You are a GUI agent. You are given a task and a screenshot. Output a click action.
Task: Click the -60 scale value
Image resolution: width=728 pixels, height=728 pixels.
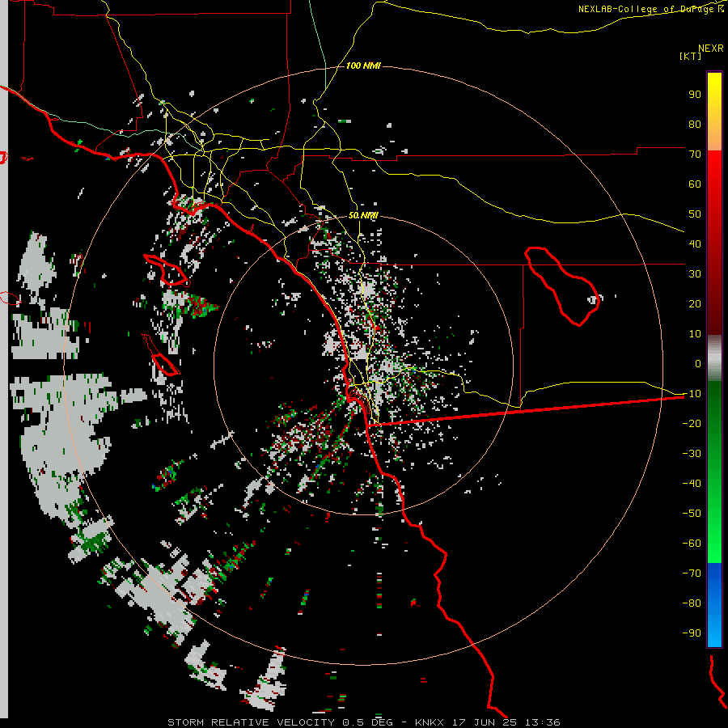[x=692, y=544]
